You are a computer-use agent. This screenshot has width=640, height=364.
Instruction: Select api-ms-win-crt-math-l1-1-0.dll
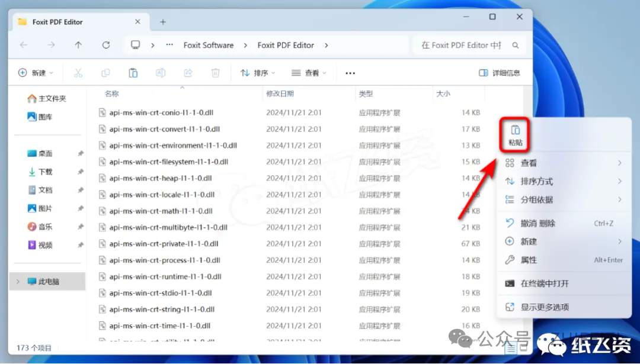point(161,211)
